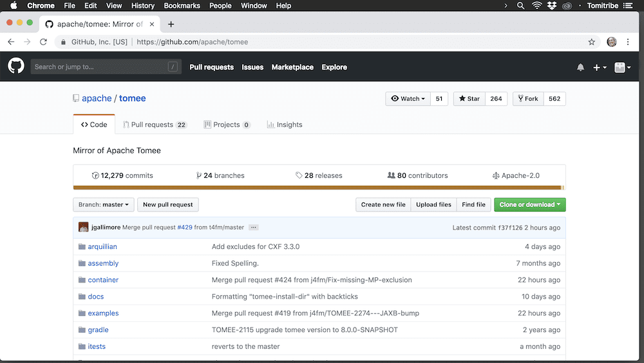Open the Clone or download dropdown
Screen dimensions: 644x363
pos(529,205)
